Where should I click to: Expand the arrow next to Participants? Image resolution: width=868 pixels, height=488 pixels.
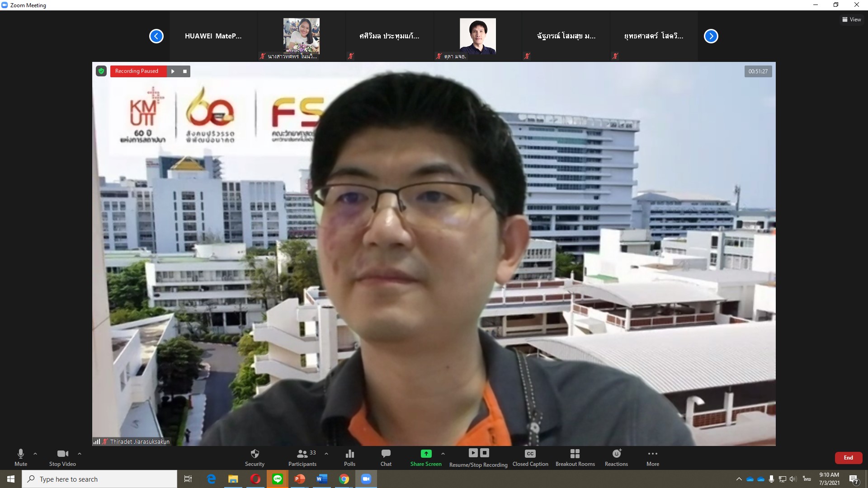pyautogui.click(x=326, y=454)
